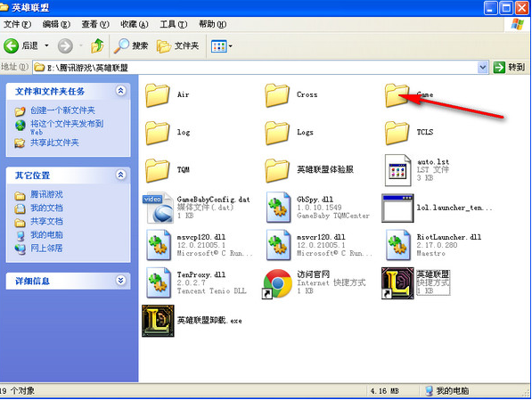Open the Cross folder
Viewport: 532px width, 400px height.
pos(277,95)
